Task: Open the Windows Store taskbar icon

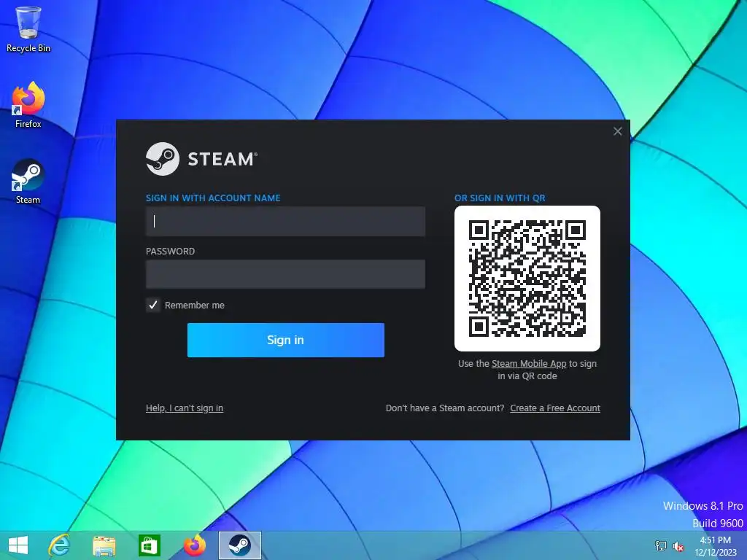Action: point(149,545)
